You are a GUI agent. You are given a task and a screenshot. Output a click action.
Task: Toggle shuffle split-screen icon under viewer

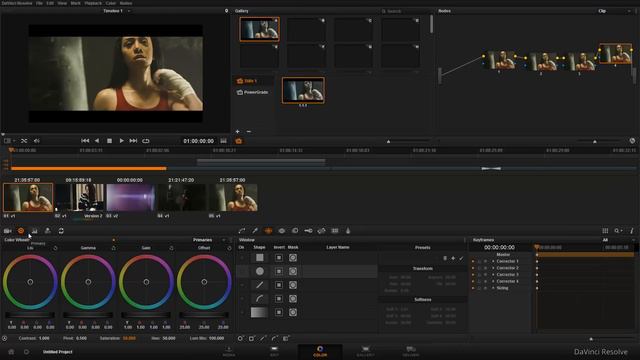tap(24, 141)
